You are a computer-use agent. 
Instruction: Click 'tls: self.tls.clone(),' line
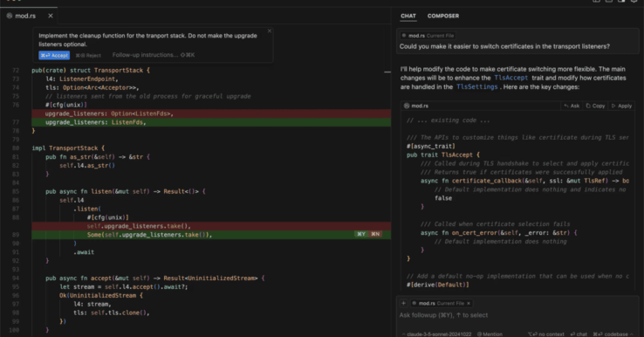click(112, 313)
